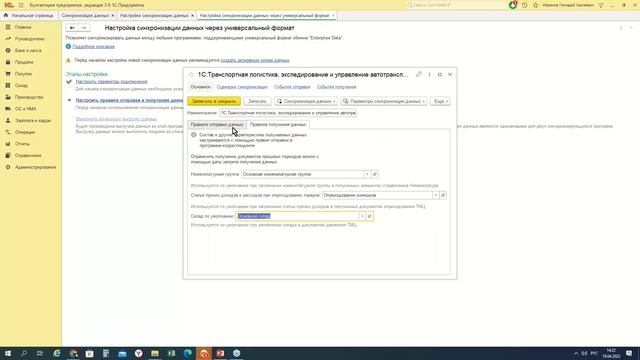Open the Покупки section
The image size is (640, 360).
click(23, 74)
